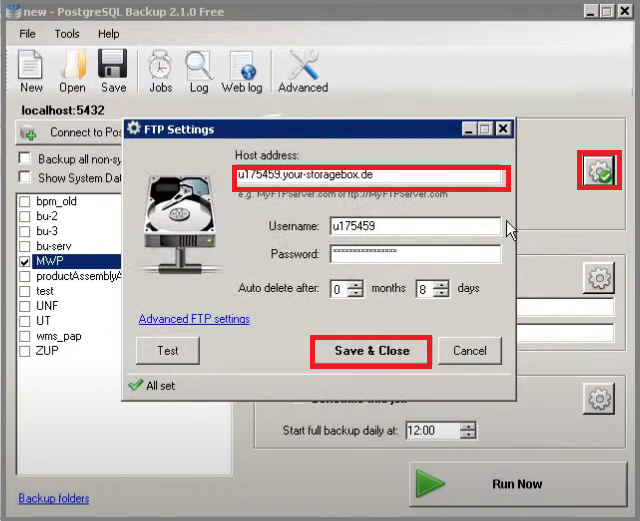Click the Connect to PostgreSQL server icon

[x=29, y=133]
